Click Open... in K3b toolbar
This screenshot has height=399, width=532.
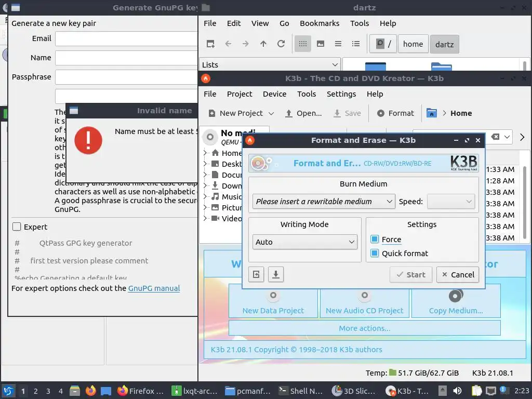(x=303, y=113)
